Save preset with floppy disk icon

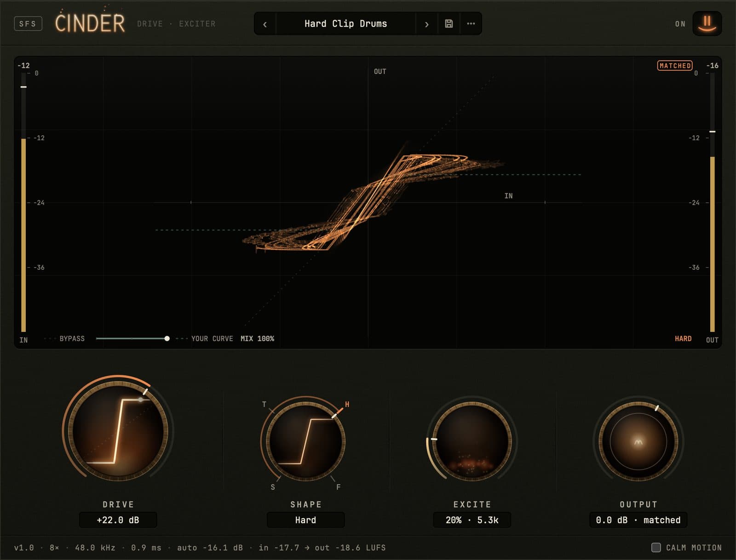(x=449, y=23)
